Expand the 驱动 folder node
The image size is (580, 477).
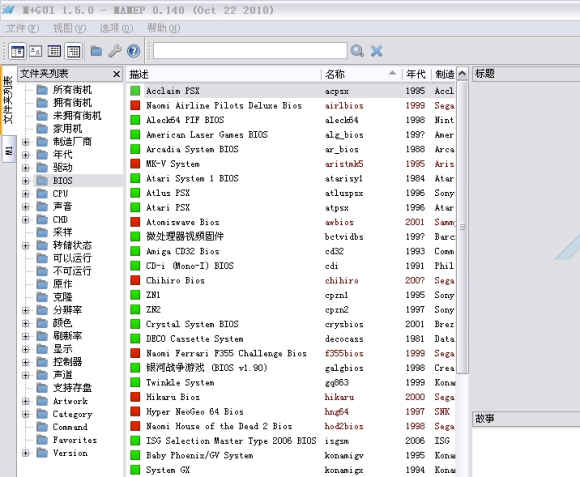26,168
